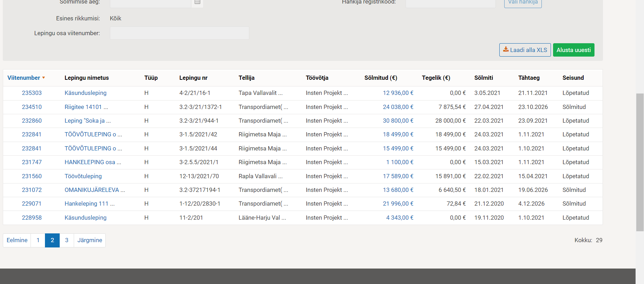Click the Lääne-Harju Val ... client cell
The width and height of the screenshot is (644, 284).
[x=262, y=218]
